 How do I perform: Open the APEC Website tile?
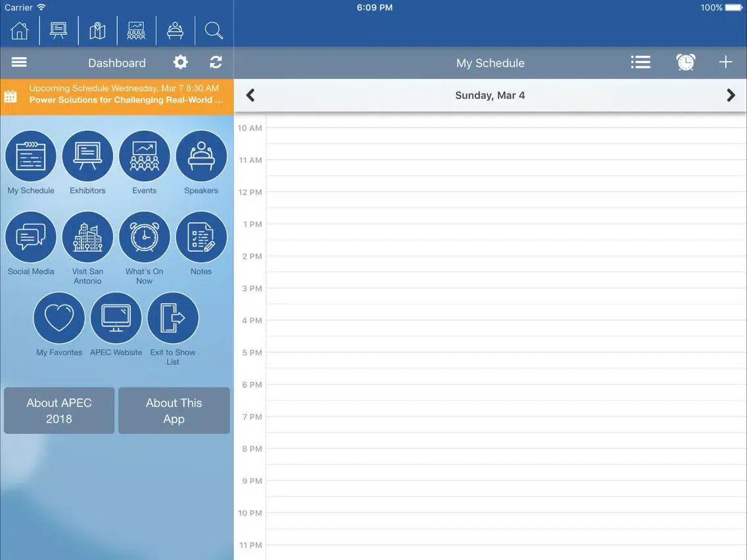116,325
